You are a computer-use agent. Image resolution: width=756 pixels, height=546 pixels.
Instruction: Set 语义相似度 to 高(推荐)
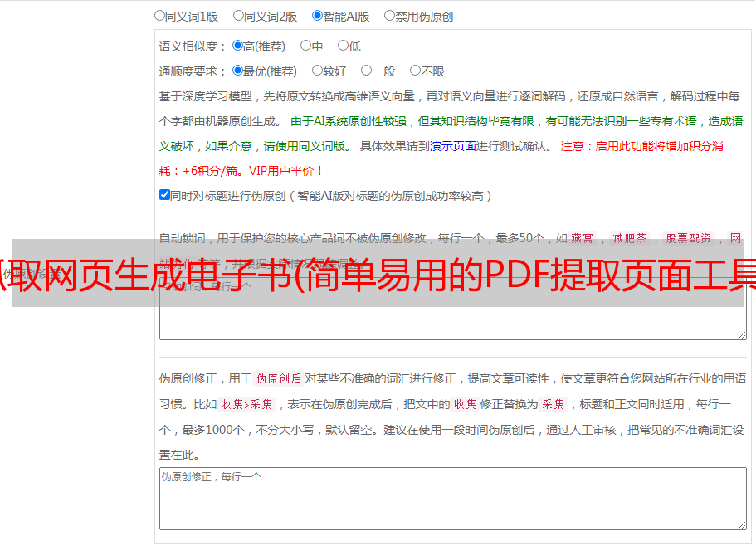(x=237, y=46)
